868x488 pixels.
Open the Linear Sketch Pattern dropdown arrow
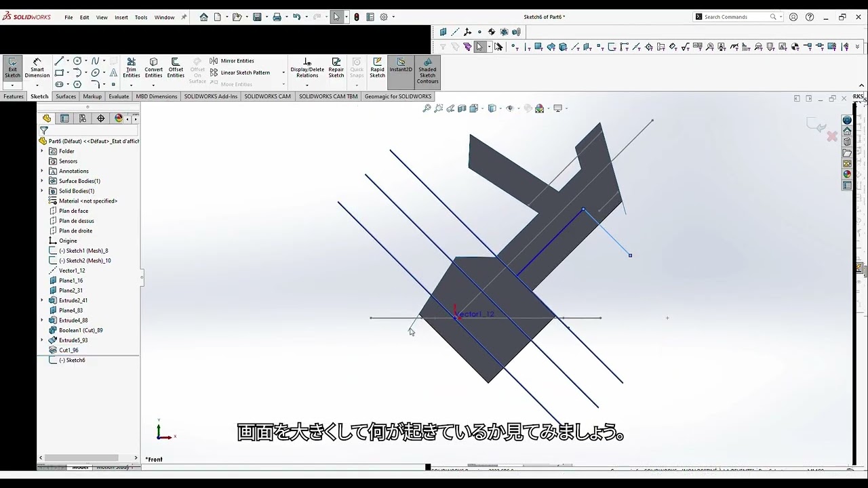tap(283, 73)
